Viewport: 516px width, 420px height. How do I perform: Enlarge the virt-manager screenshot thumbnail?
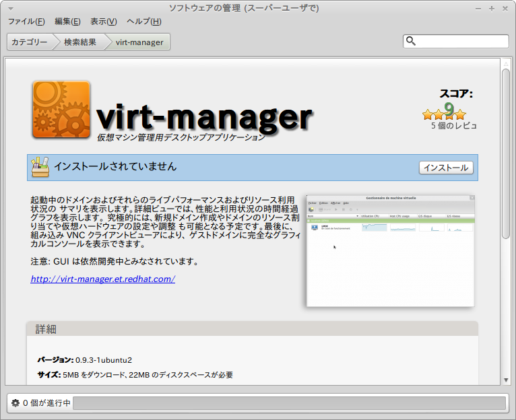pyautogui.click(x=390, y=251)
